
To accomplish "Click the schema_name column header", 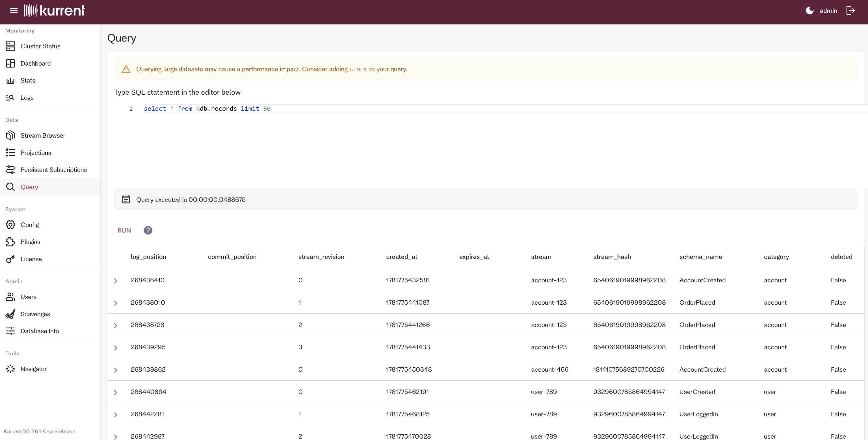I will pyautogui.click(x=700, y=257).
